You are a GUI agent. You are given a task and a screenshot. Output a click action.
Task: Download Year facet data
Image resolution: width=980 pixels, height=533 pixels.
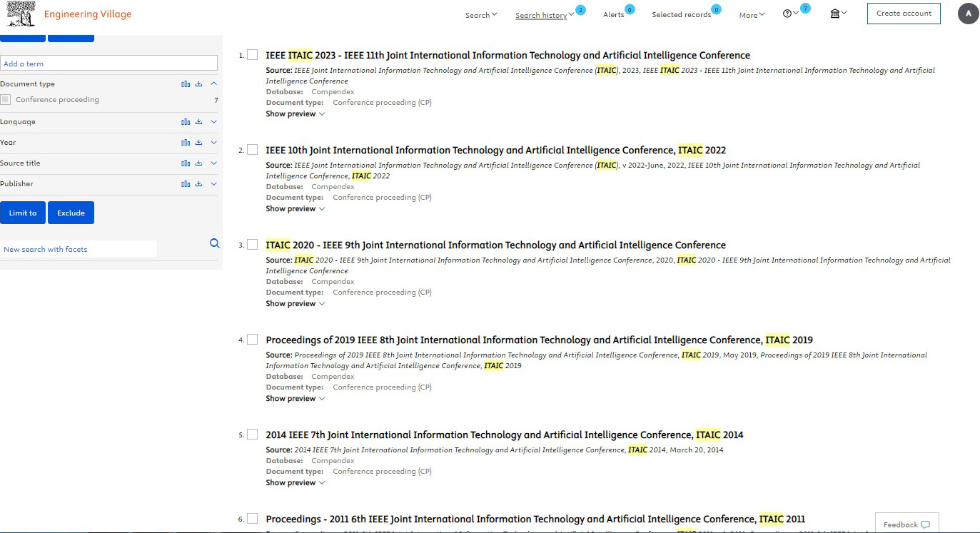[x=199, y=143]
